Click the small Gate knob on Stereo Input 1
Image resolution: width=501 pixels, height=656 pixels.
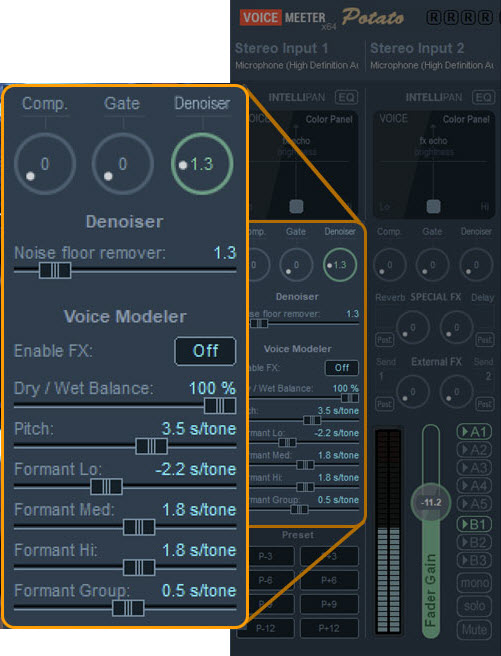tap(296, 265)
